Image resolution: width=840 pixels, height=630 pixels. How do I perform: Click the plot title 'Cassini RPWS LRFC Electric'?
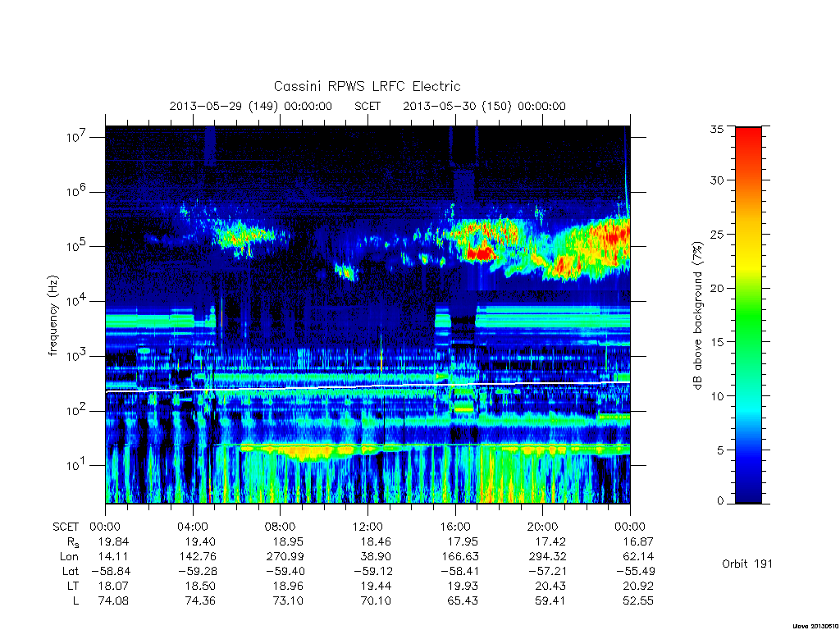(x=367, y=86)
